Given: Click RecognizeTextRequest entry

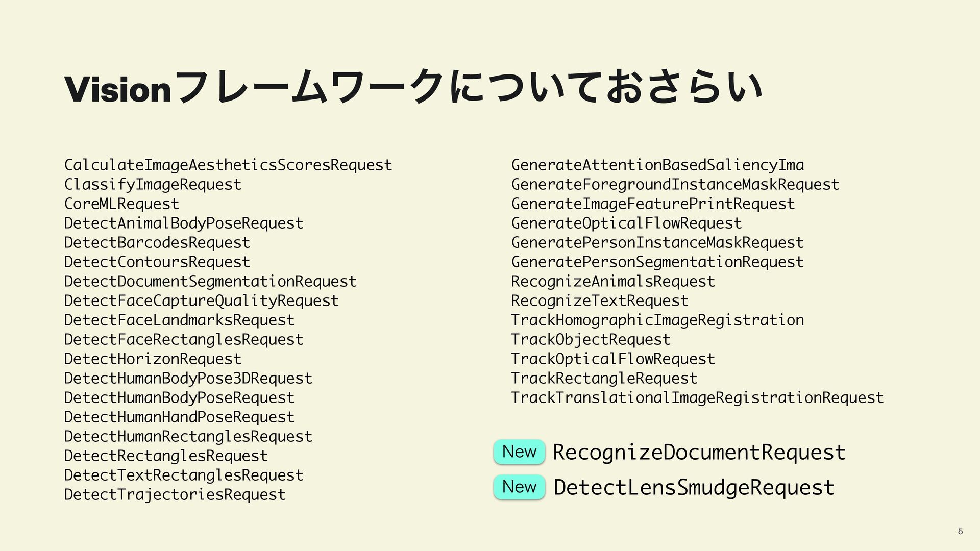Looking at the screenshot, I should coord(600,301).
